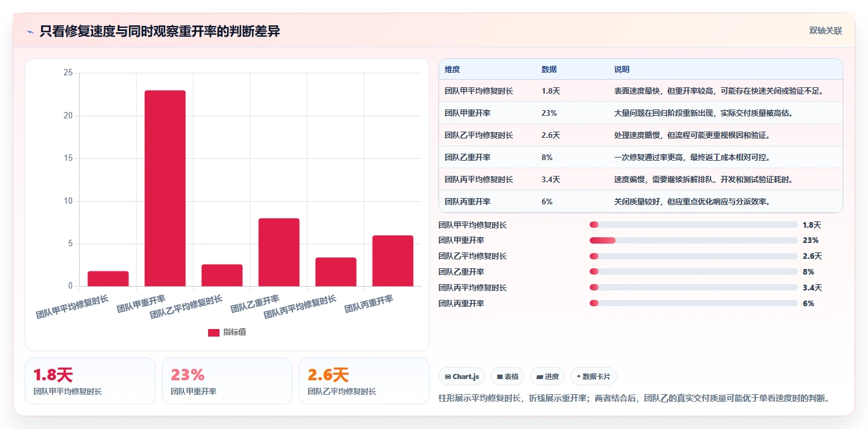The height and width of the screenshot is (429, 868).
Task: Click the 23% value in table
Action: click(549, 113)
